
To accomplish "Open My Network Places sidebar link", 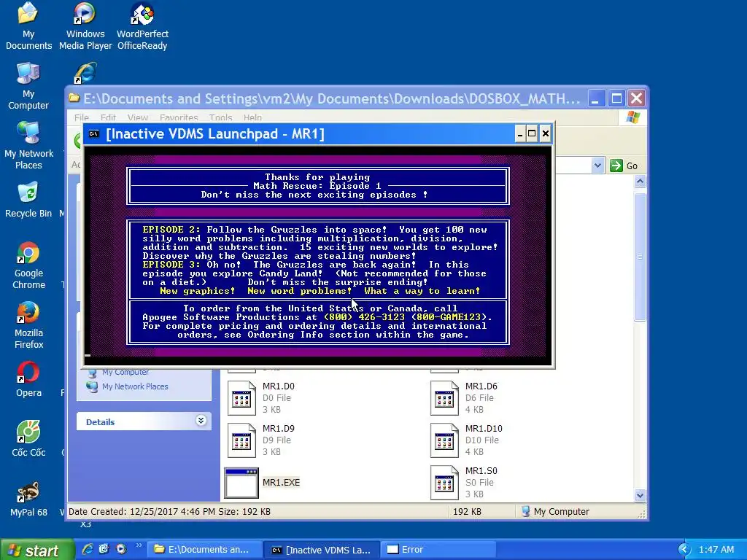I will pos(135,386).
